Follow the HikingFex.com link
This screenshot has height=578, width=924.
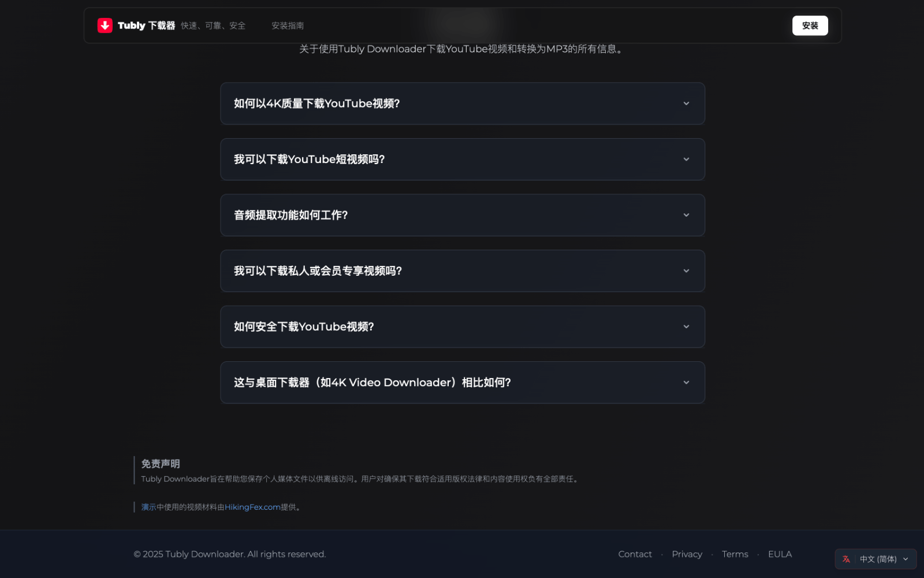pos(252,507)
